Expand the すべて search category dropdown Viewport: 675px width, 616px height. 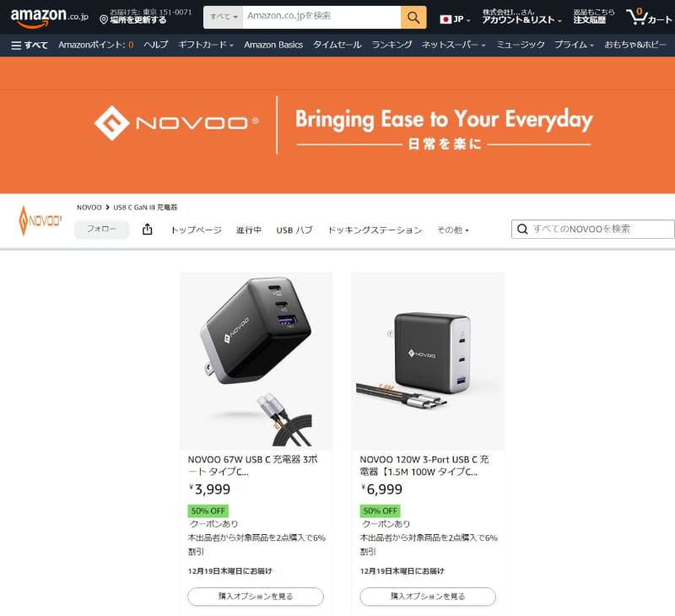coord(223,17)
